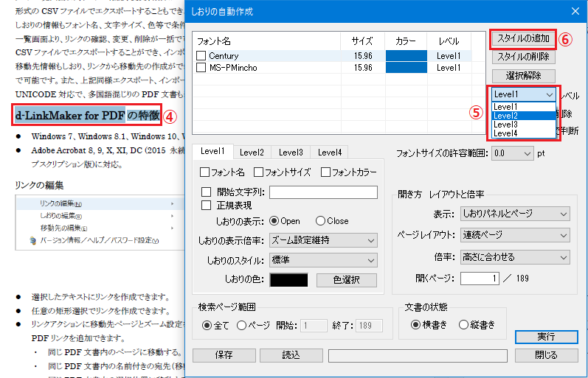Pick Level4 in the dropdown list

point(524,133)
